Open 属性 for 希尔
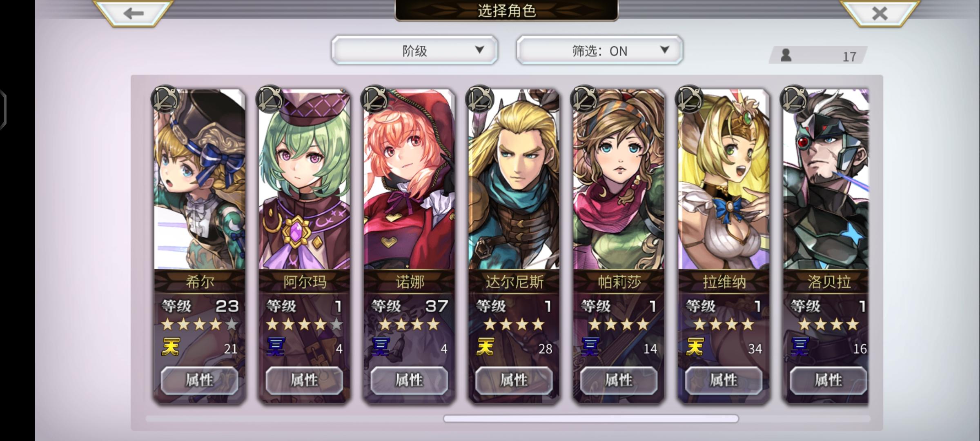 pos(199,380)
